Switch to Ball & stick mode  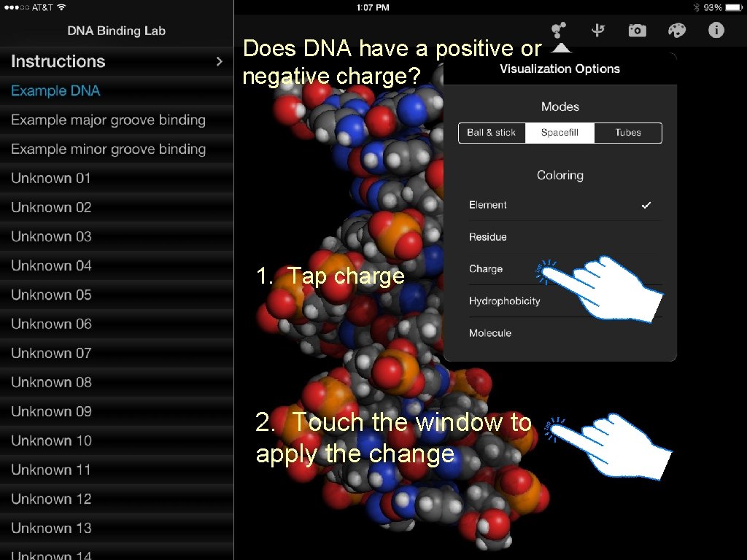(x=492, y=133)
